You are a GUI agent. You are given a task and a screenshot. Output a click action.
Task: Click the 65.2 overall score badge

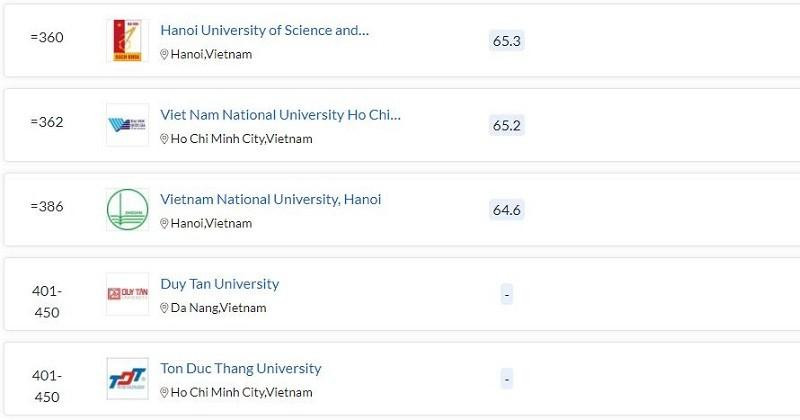[x=507, y=126]
